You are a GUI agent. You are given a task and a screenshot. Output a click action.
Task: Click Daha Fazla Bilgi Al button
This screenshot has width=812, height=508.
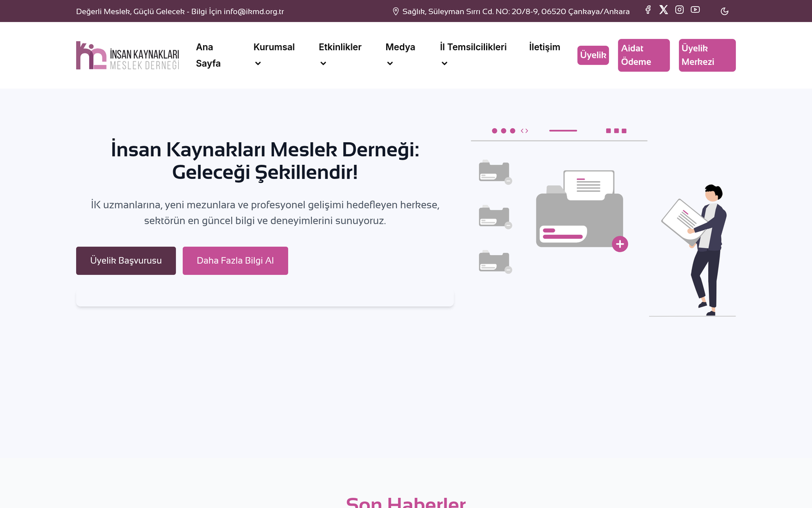[235, 261]
